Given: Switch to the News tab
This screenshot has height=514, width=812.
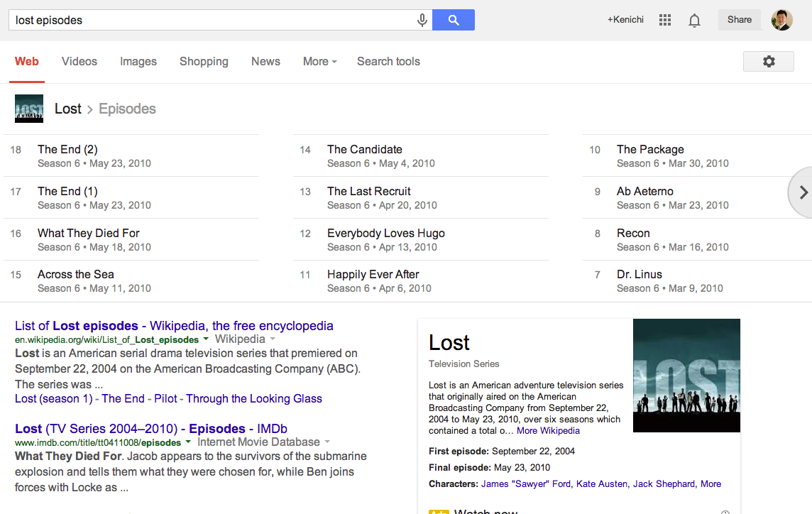Looking at the screenshot, I should point(265,61).
